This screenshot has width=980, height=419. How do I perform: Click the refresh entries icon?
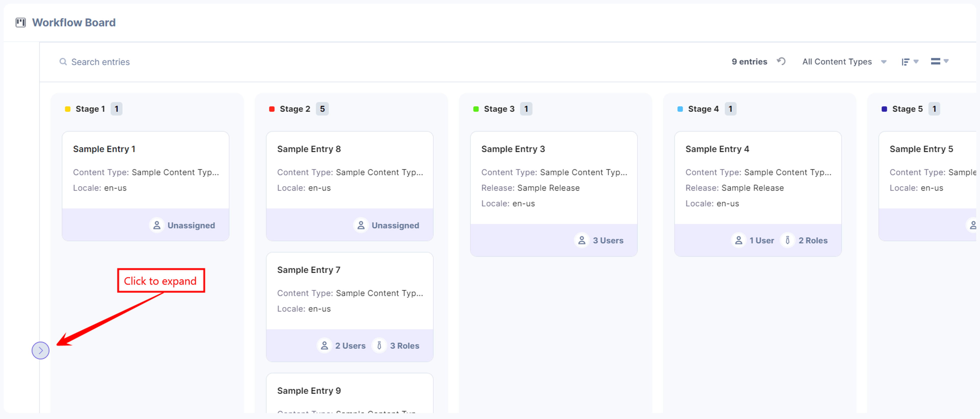point(781,61)
